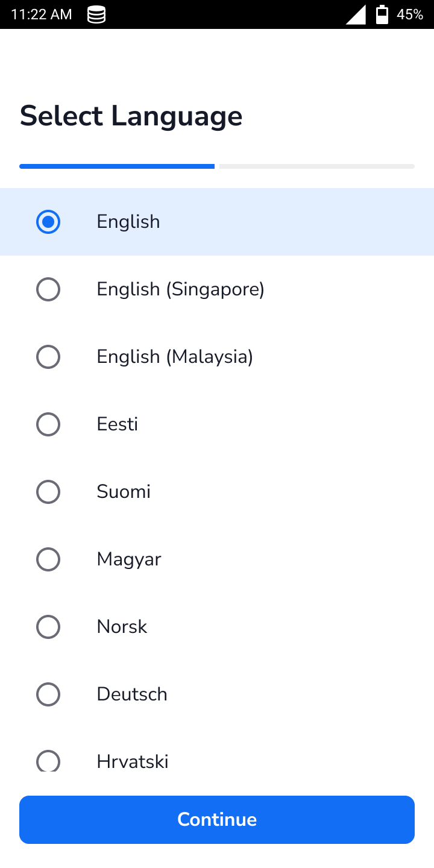This screenshot has width=434, height=868.
Task: Tap the battery icon in status bar
Action: click(x=382, y=14)
